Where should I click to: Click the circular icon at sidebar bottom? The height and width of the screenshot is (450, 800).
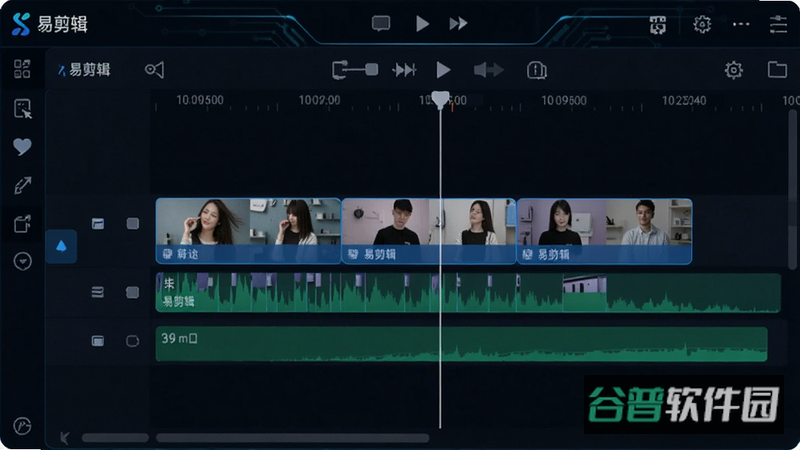(22, 426)
